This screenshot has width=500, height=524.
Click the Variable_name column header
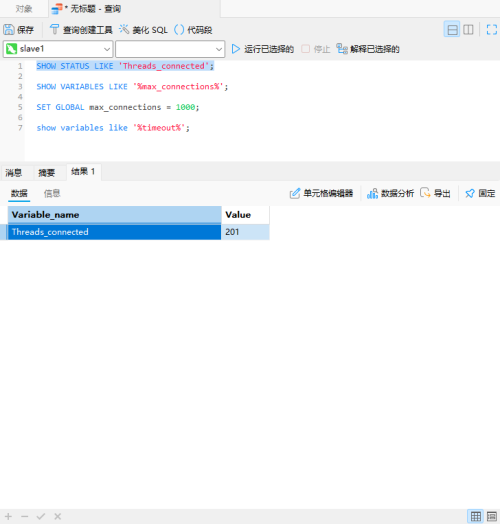coord(114,215)
